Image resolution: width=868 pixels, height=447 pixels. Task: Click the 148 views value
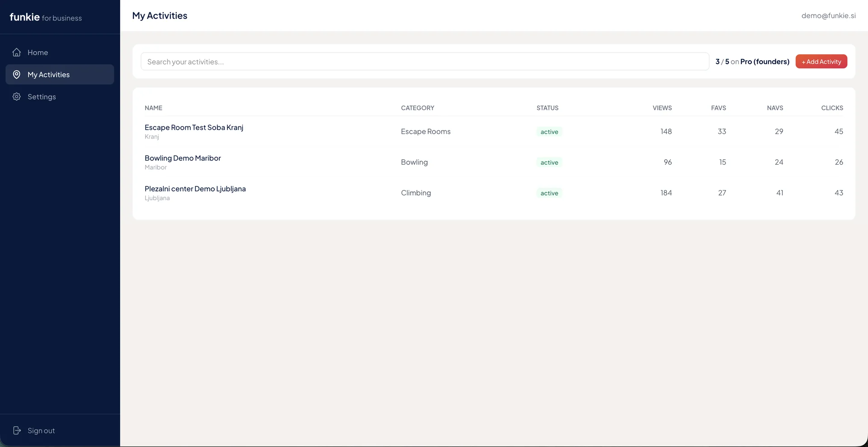click(x=666, y=132)
